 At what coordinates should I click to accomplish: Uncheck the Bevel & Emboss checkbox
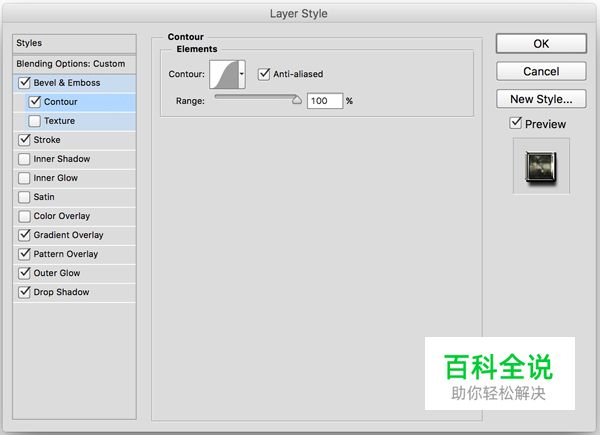pyautogui.click(x=24, y=83)
